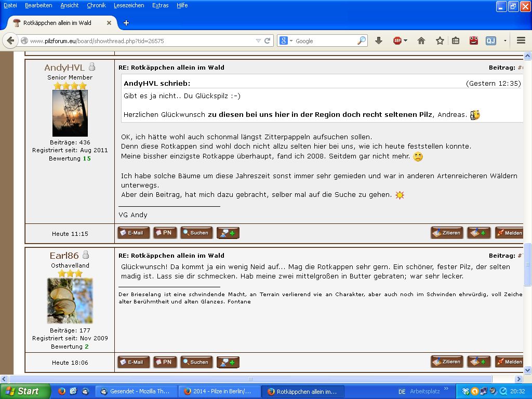The width and height of the screenshot is (532, 399).
Task: Open AndyHVL's user profile link
Action: click(x=64, y=68)
